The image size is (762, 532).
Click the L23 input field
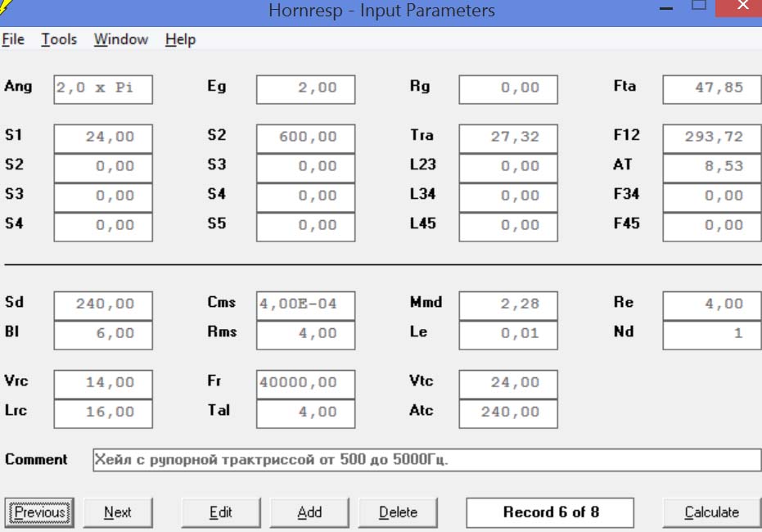click(x=508, y=168)
